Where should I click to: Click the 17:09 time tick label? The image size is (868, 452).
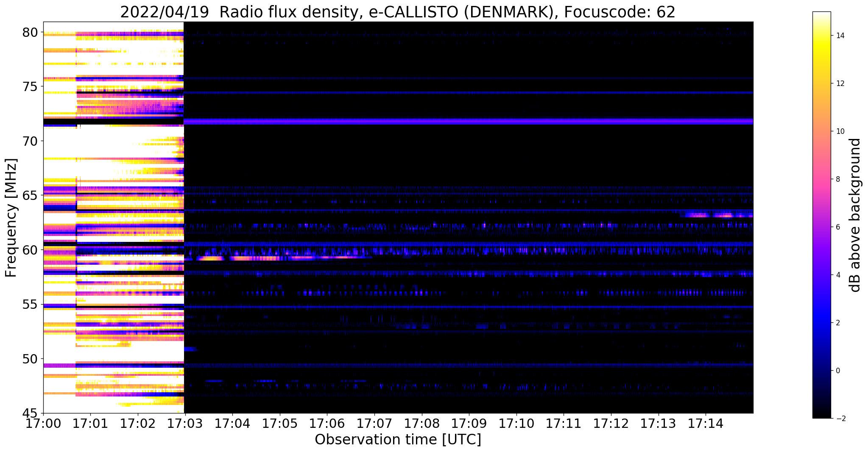coord(469,423)
